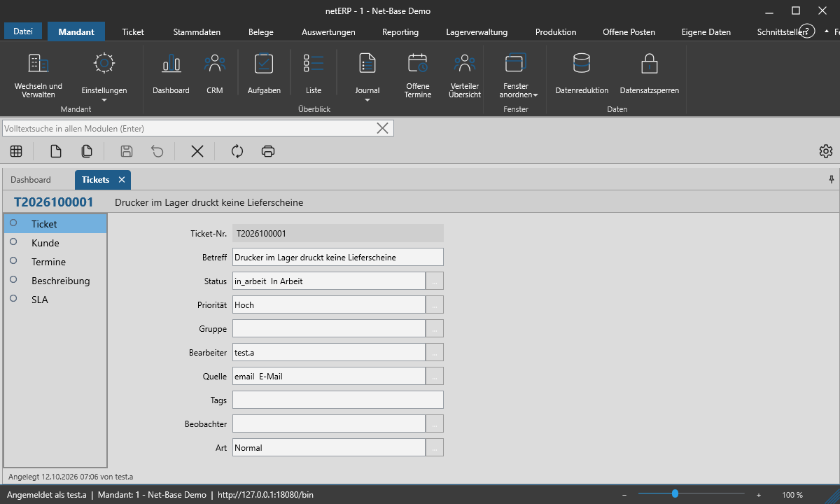
Task: Open the Priorität lookup button
Action: pos(435,304)
